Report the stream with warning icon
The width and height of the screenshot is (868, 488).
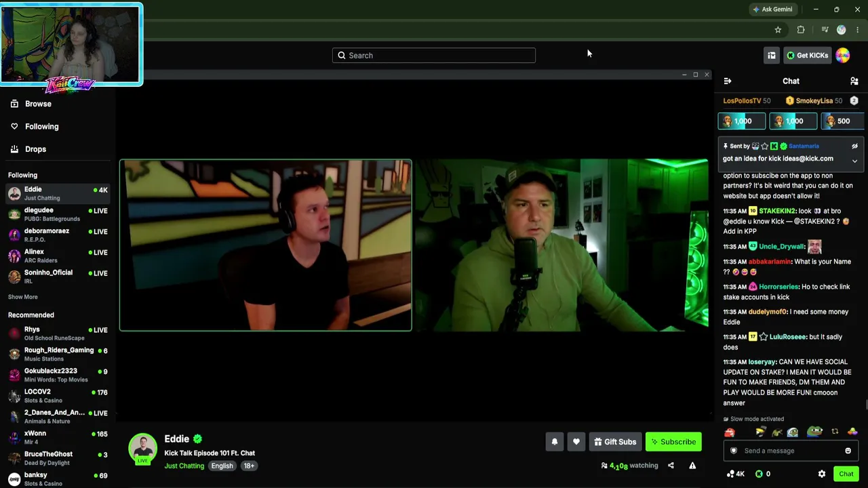pyautogui.click(x=692, y=466)
